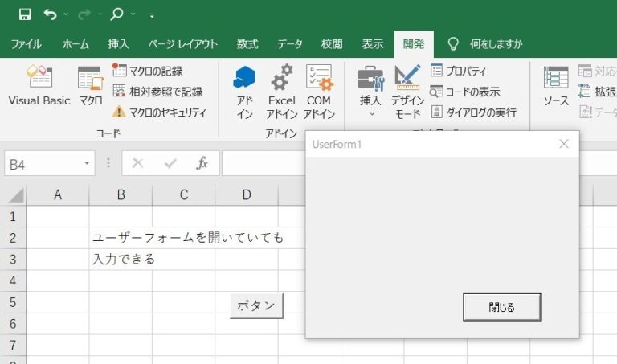The image size is (617, 364).
Task: Go to the 校閲 tab
Action: click(x=332, y=43)
